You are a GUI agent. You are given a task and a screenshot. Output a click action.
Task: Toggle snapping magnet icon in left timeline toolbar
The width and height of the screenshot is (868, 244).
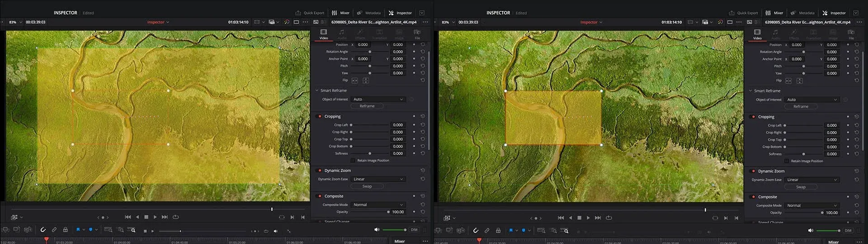[43, 230]
